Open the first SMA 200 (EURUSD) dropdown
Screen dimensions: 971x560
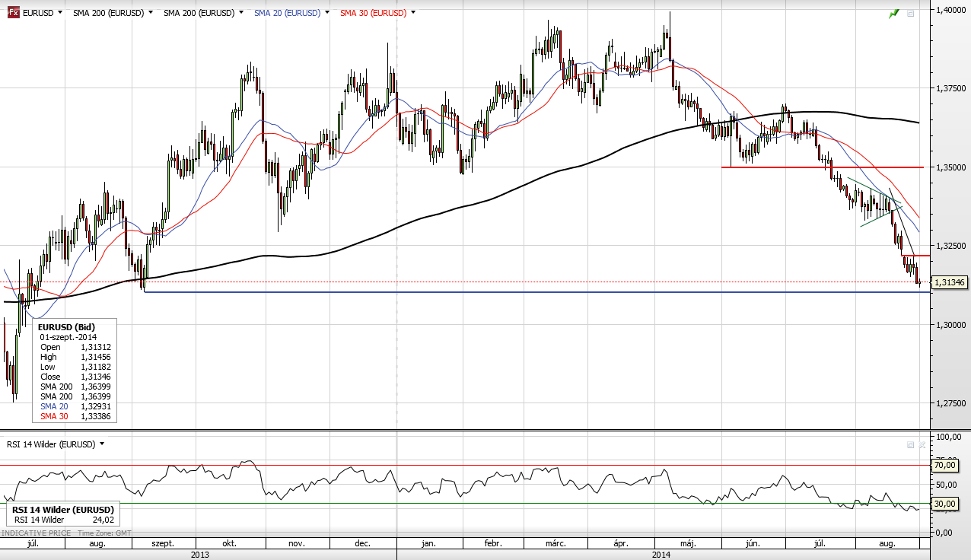(151, 13)
